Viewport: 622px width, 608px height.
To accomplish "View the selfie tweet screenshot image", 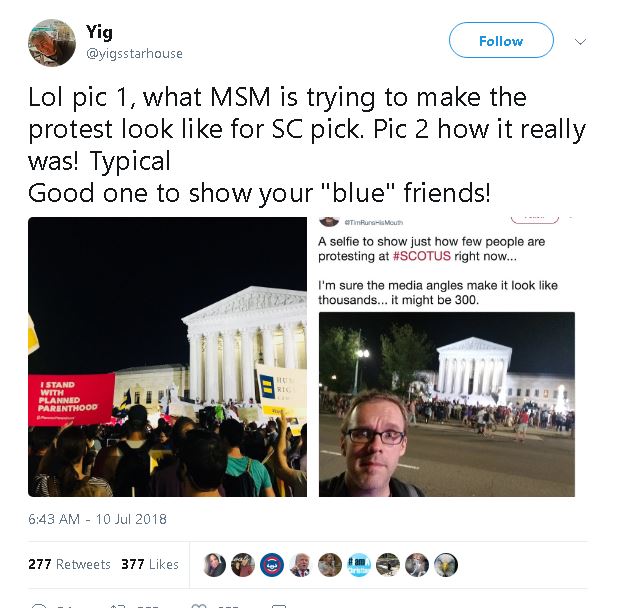I will [x=447, y=357].
